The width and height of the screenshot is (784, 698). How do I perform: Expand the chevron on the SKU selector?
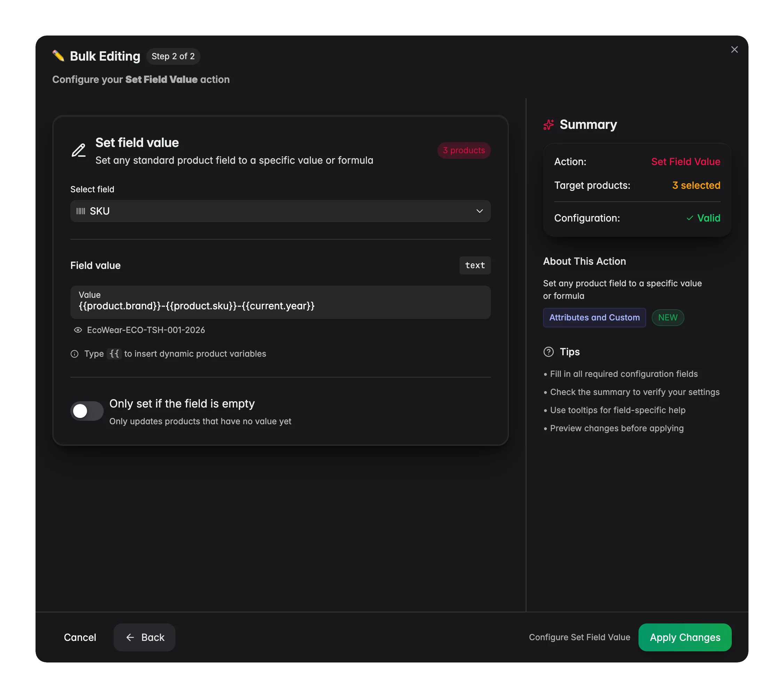pyautogui.click(x=479, y=211)
